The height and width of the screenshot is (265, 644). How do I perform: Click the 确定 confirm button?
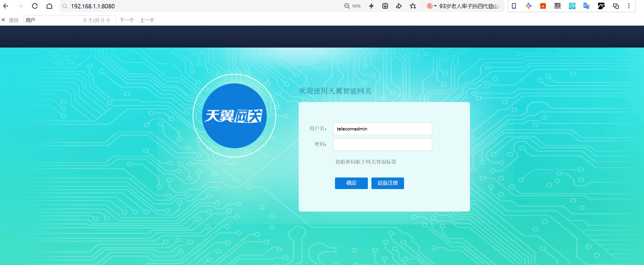[x=351, y=183]
